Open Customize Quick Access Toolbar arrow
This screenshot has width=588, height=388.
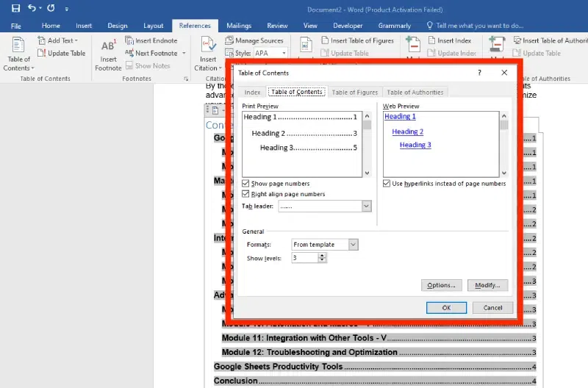click(67, 9)
